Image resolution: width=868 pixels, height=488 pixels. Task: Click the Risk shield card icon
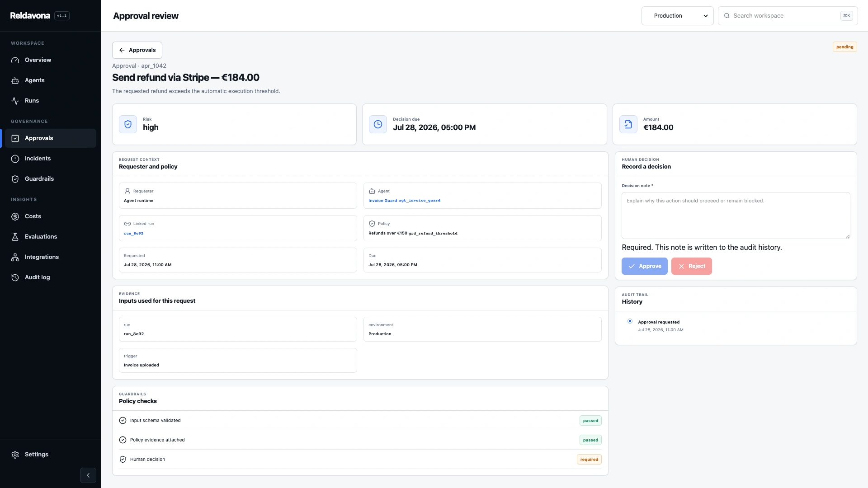pos(128,124)
